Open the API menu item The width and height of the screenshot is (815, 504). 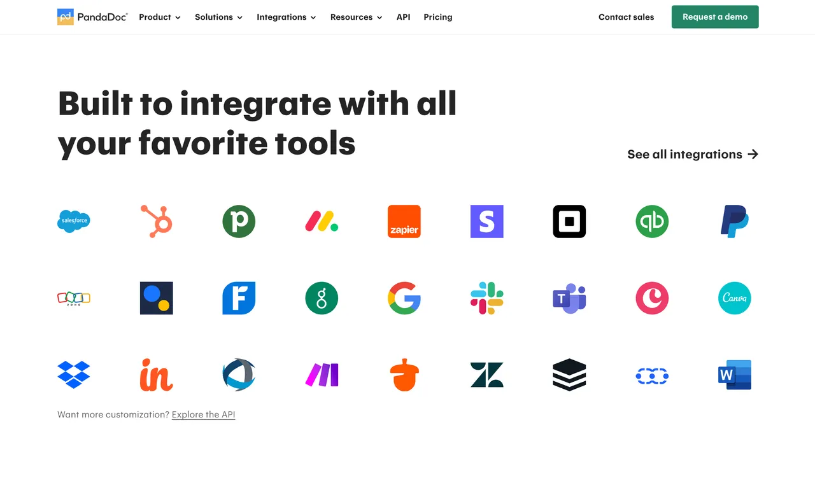(403, 17)
